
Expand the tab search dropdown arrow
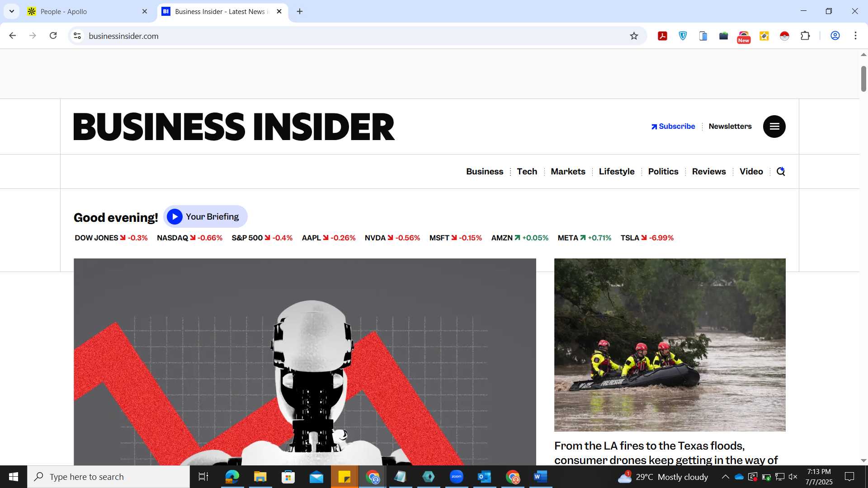click(12, 12)
